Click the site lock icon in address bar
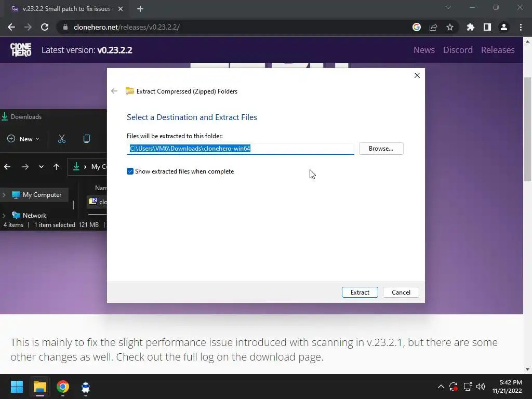532x399 pixels. pos(65,27)
